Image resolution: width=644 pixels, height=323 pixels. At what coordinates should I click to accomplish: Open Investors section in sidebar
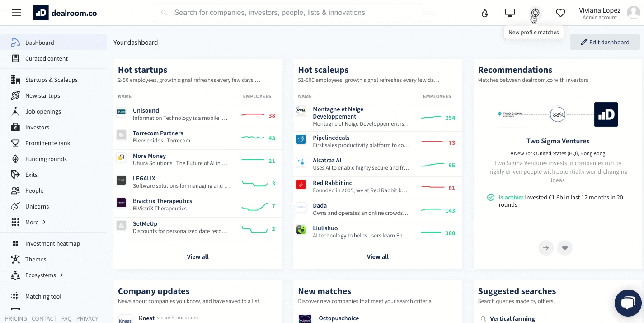(x=37, y=127)
